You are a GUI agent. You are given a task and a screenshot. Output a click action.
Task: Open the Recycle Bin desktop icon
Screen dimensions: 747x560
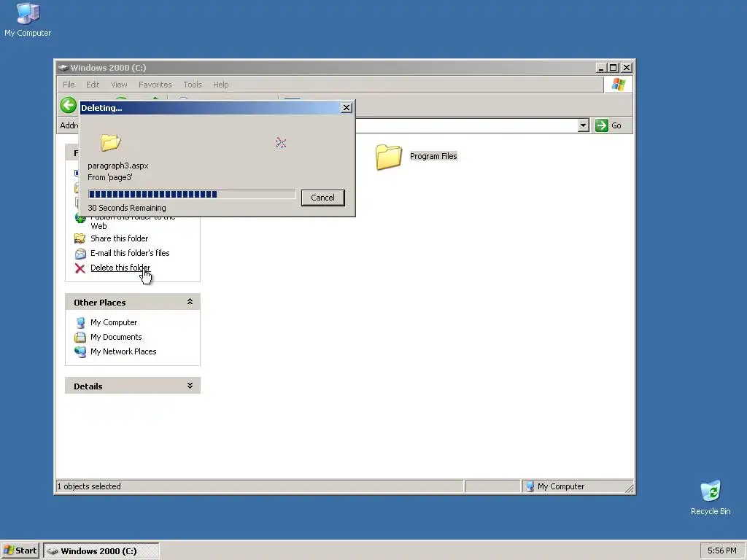[x=711, y=497]
